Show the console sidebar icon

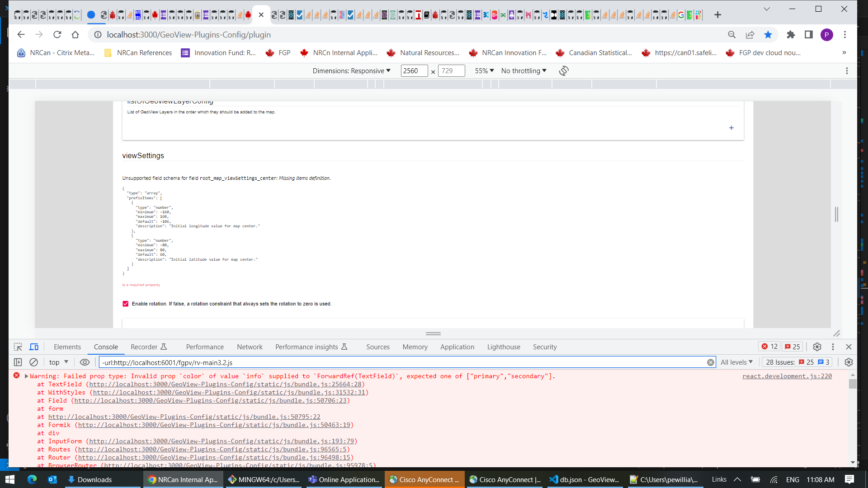click(18, 362)
